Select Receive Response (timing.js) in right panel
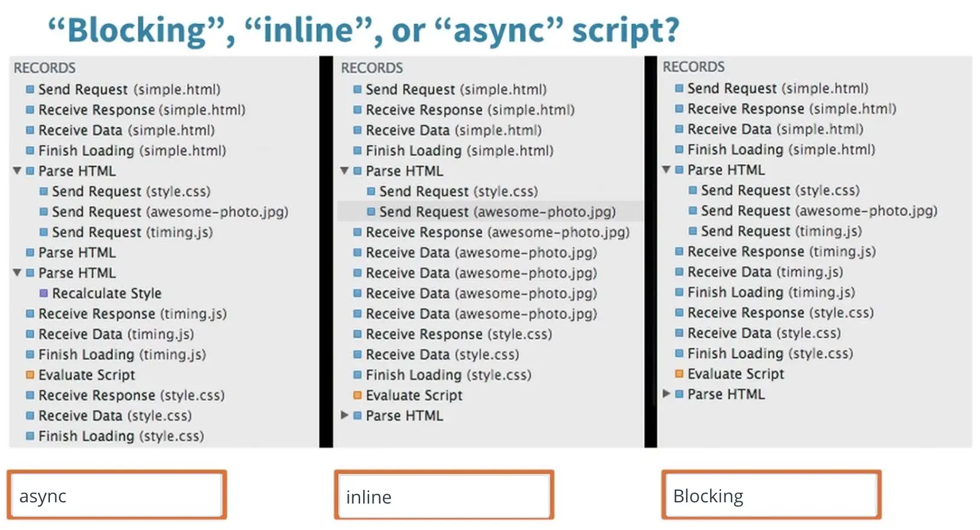980x530 pixels. click(x=781, y=252)
